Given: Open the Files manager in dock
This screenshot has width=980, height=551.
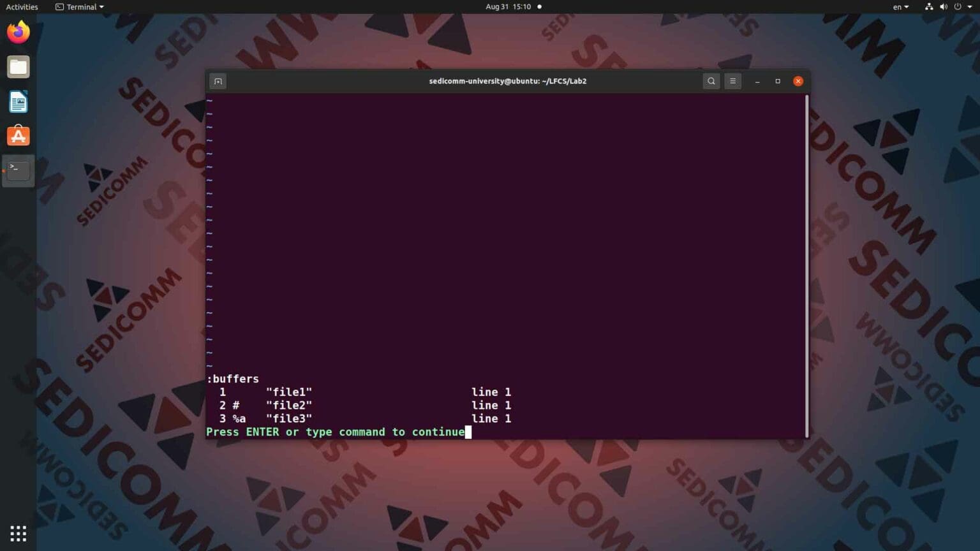Looking at the screenshot, I should point(18,67).
